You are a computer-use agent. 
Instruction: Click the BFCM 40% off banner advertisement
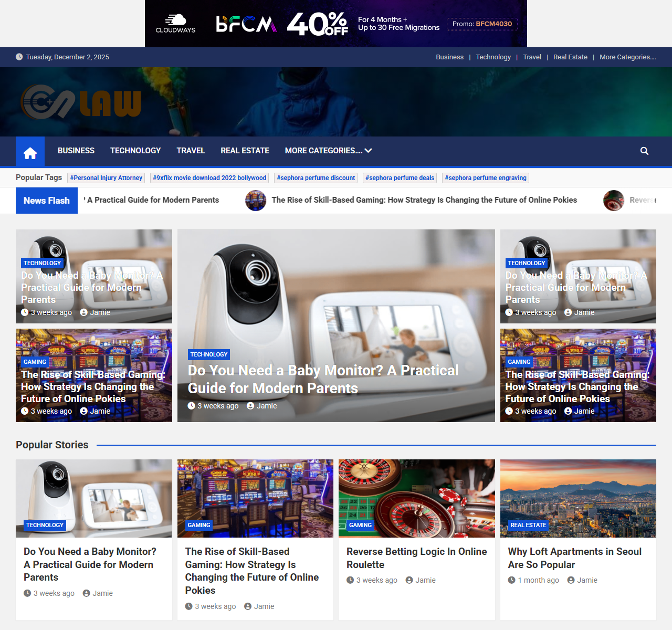(x=336, y=24)
